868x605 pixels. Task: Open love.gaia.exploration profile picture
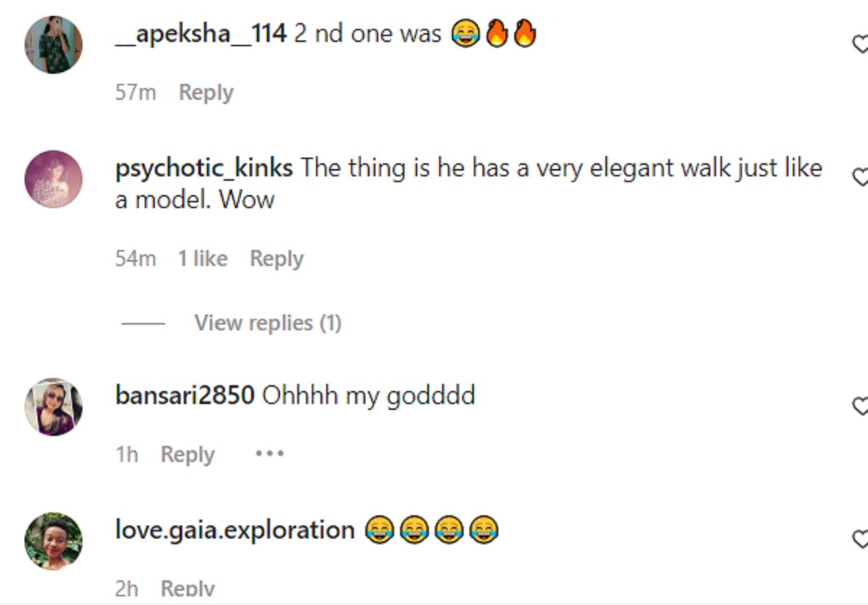click(x=54, y=541)
